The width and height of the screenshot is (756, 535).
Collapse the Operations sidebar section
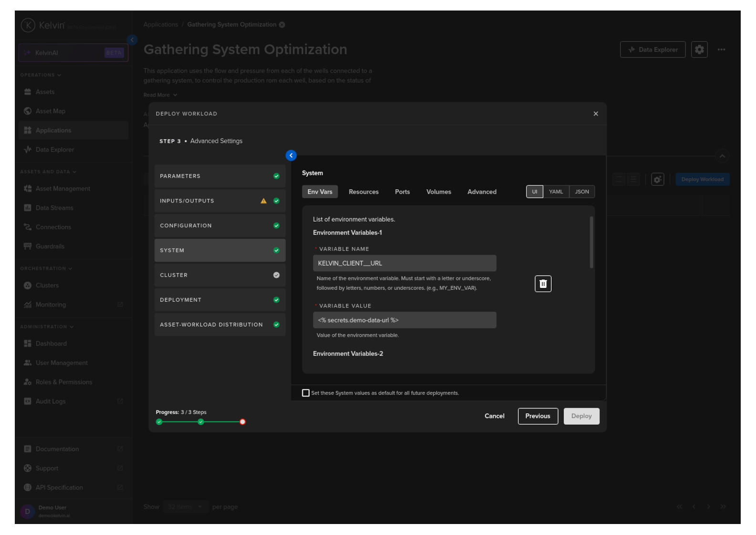pos(41,75)
